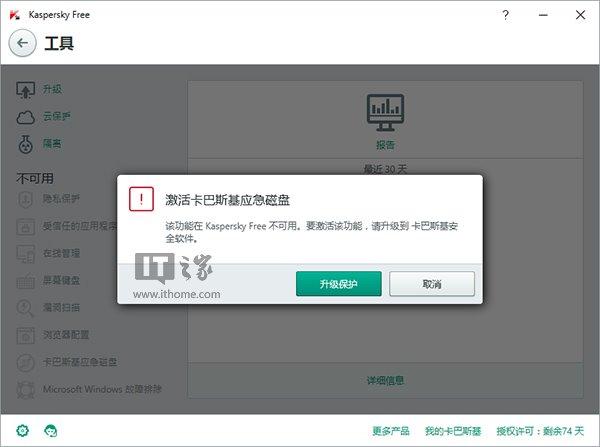Click the red exclamation warning icon
This screenshot has height=447, width=600.
click(141, 199)
